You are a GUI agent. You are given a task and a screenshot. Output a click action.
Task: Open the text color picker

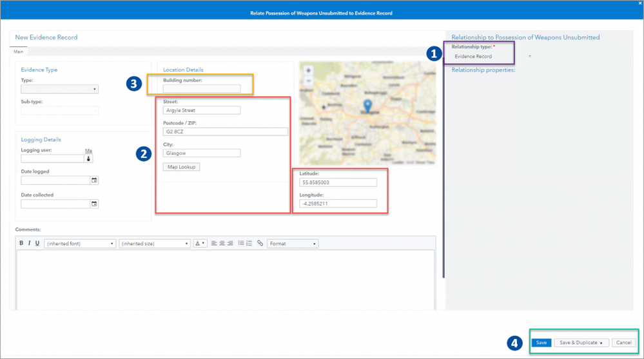200,244
